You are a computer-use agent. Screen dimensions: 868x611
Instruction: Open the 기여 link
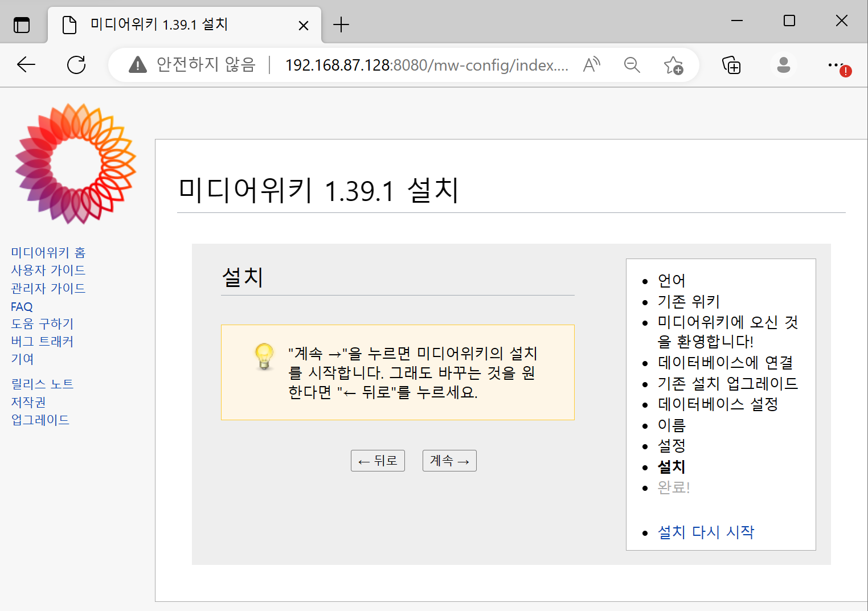point(22,359)
